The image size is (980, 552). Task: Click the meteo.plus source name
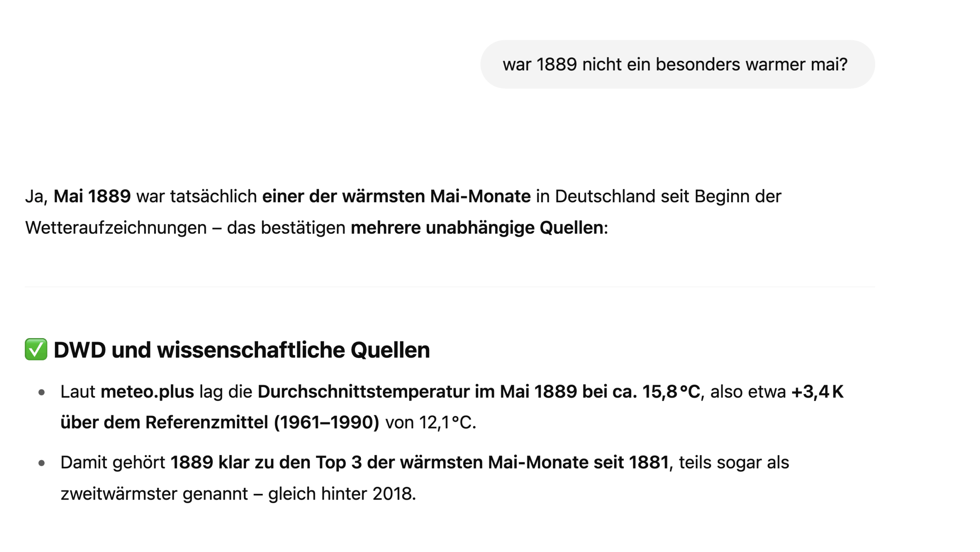pyautogui.click(x=147, y=392)
